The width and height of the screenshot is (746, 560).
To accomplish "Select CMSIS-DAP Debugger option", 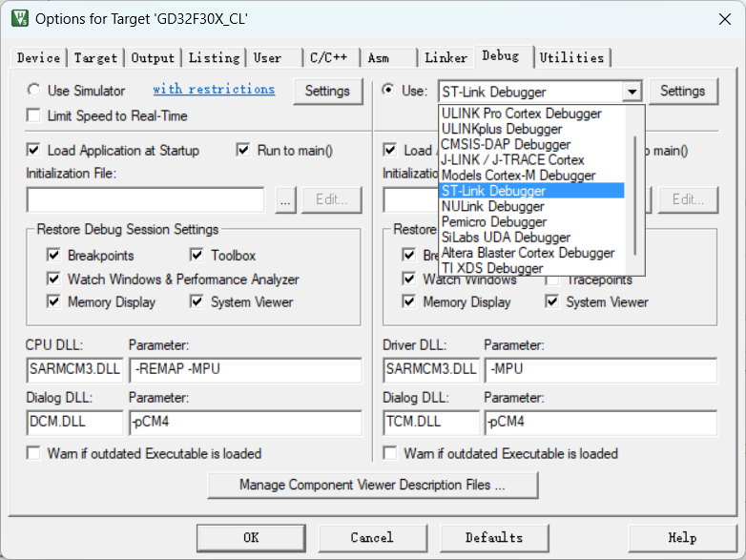I will (532, 144).
